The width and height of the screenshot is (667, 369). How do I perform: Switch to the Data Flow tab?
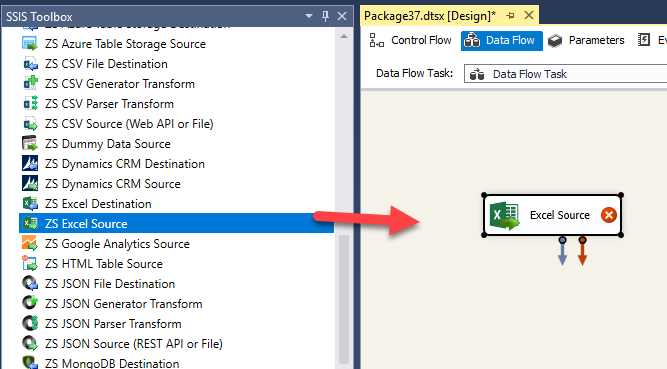pyautogui.click(x=502, y=40)
